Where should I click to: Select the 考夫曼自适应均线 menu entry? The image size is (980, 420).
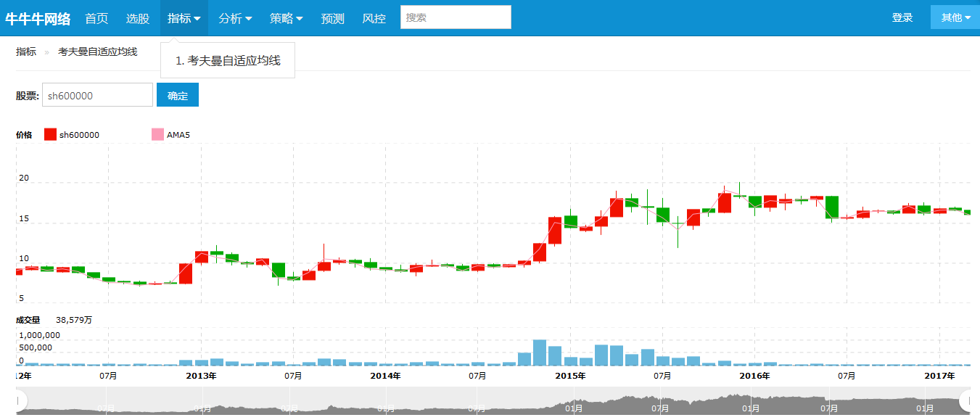227,60
